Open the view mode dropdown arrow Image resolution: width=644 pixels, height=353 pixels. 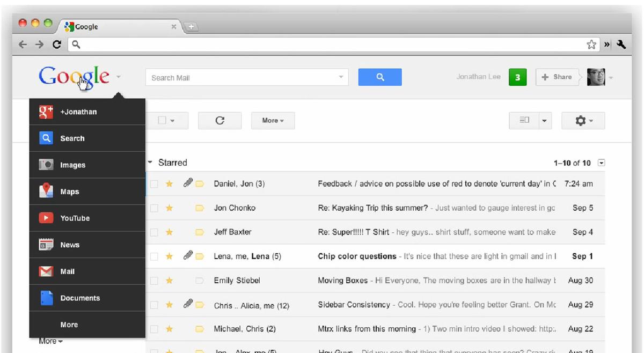click(x=545, y=121)
